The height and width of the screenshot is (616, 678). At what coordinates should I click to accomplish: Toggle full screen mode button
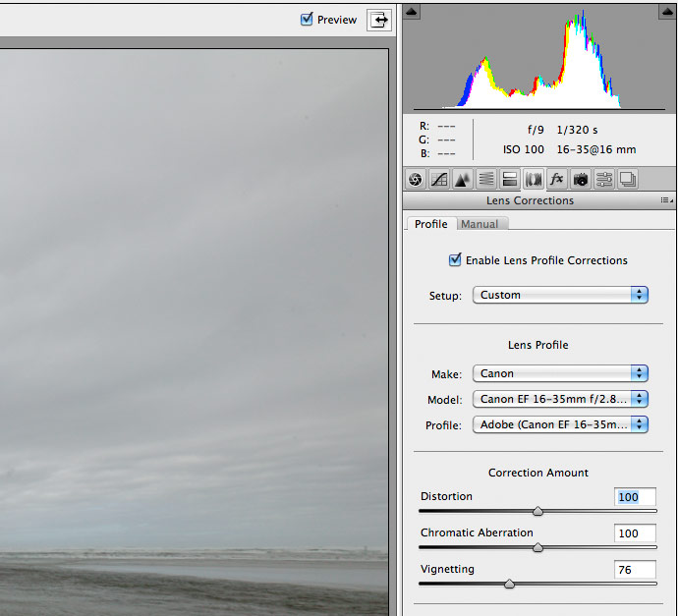(379, 20)
